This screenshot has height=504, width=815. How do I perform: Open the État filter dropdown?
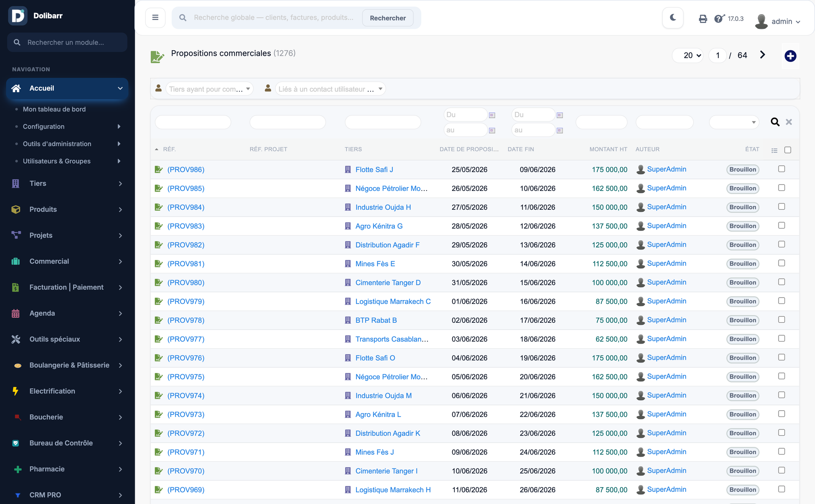click(734, 122)
